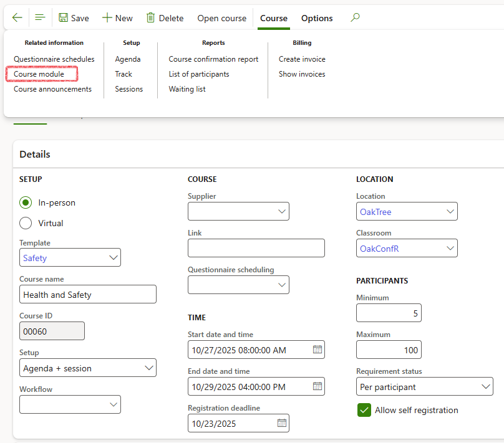Select the In-person radio button
This screenshot has height=443, width=504.
pyautogui.click(x=26, y=202)
